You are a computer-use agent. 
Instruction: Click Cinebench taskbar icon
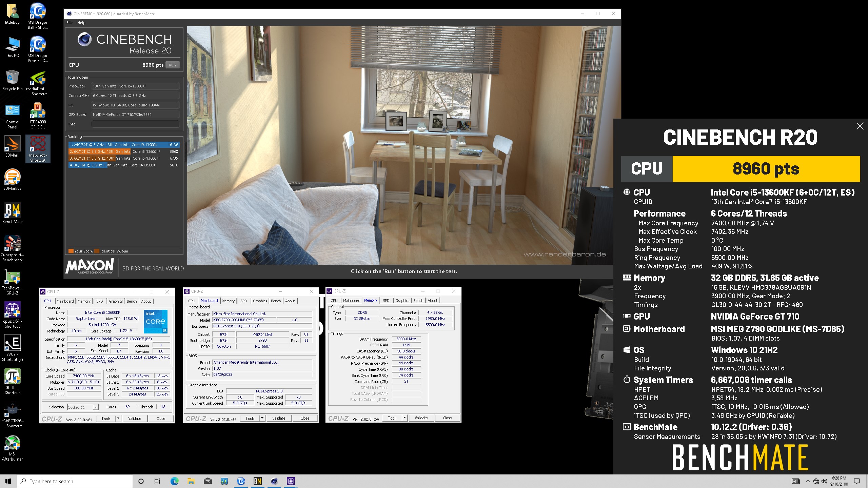(274, 481)
